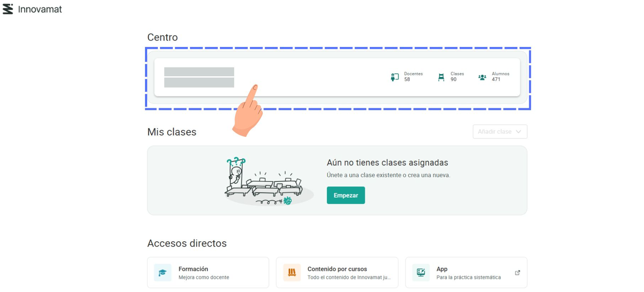Select the greyed school name in Centro card
The width and height of the screenshot is (644, 292).
click(199, 77)
